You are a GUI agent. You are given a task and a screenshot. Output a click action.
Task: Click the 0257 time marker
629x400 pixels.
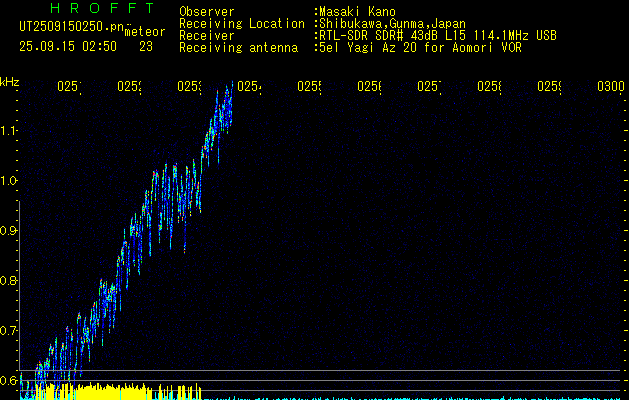[429, 87]
